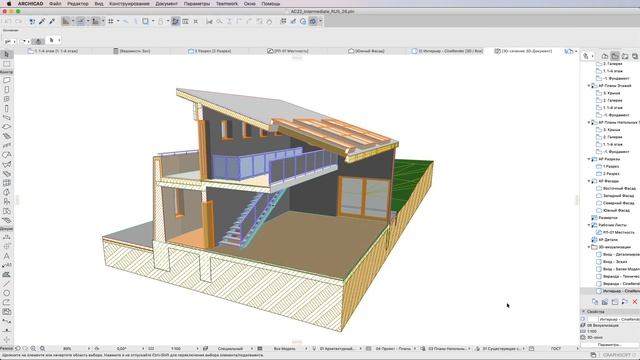This screenshot has width=640, height=360.
Task: Select the Fill tool
Action: 7,275
